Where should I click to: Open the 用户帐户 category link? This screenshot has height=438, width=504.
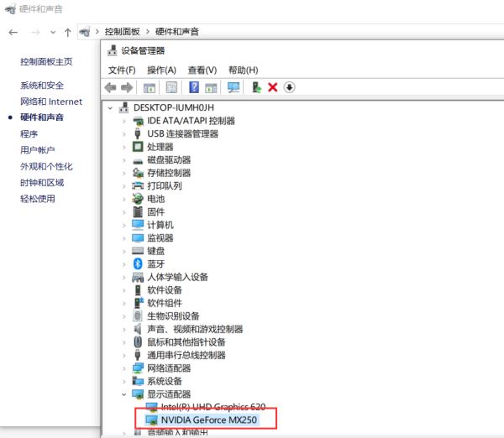click(37, 150)
